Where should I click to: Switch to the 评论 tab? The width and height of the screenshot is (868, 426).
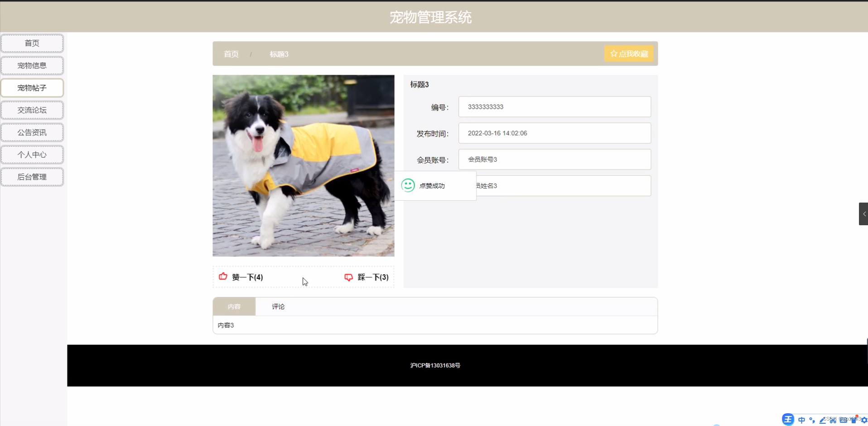[x=278, y=306]
